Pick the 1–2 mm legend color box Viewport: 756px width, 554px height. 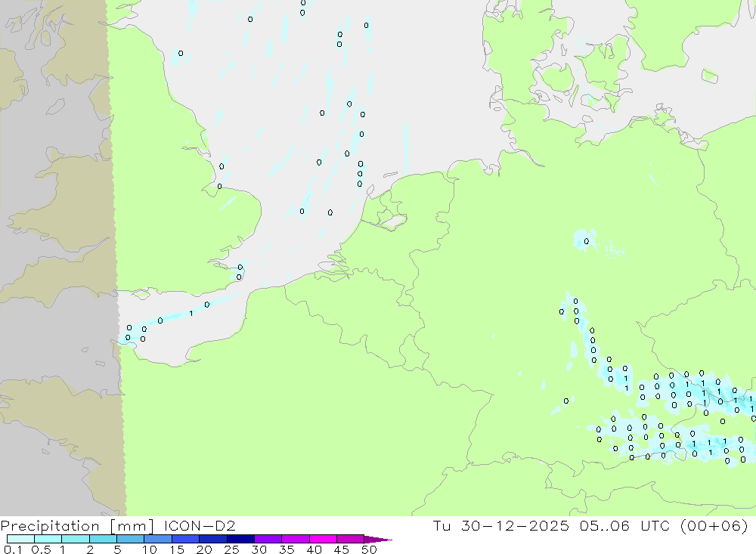pyautogui.click(x=76, y=539)
